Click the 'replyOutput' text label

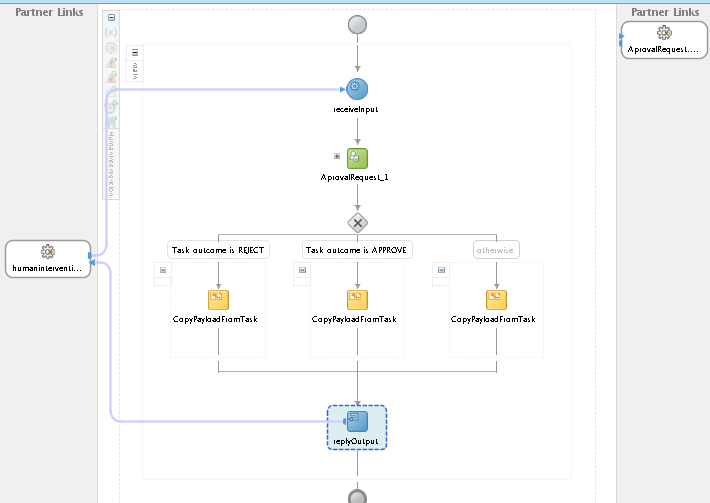355,441
